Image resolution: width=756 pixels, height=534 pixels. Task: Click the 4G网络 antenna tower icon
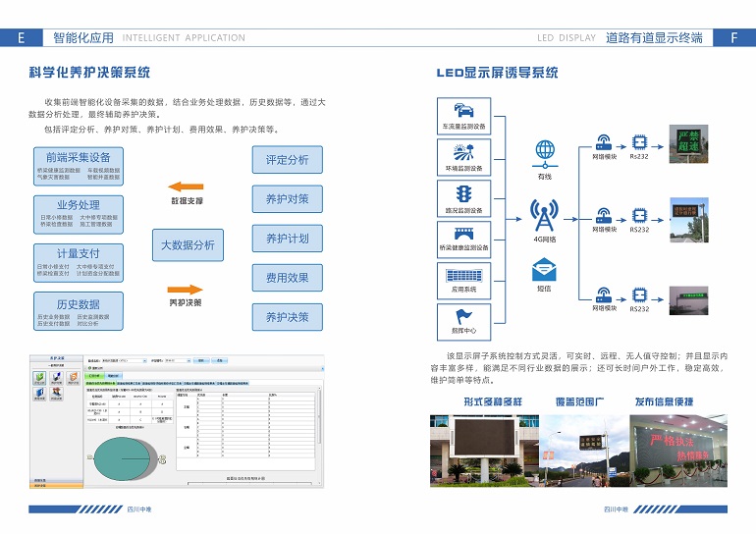click(x=544, y=215)
